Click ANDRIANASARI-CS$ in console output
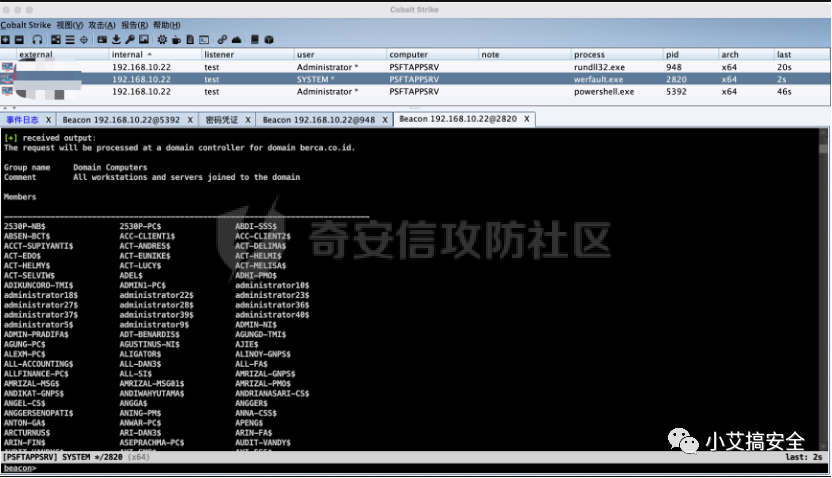This screenshot has height=478, width=832. tap(272, 394)
